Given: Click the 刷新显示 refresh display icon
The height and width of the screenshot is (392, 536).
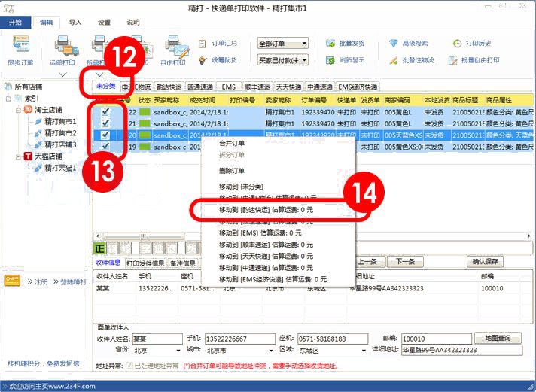Looking at the screenshot, I should coord(331,60).
